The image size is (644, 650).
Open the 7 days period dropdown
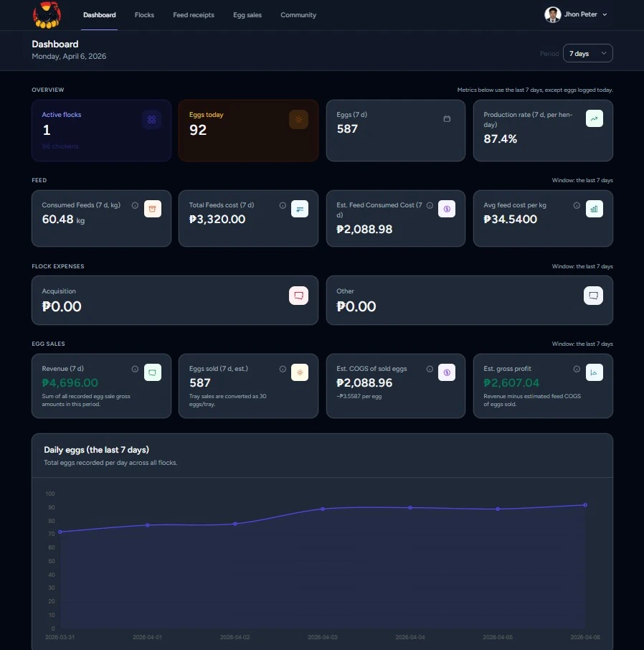pos(587,53)
